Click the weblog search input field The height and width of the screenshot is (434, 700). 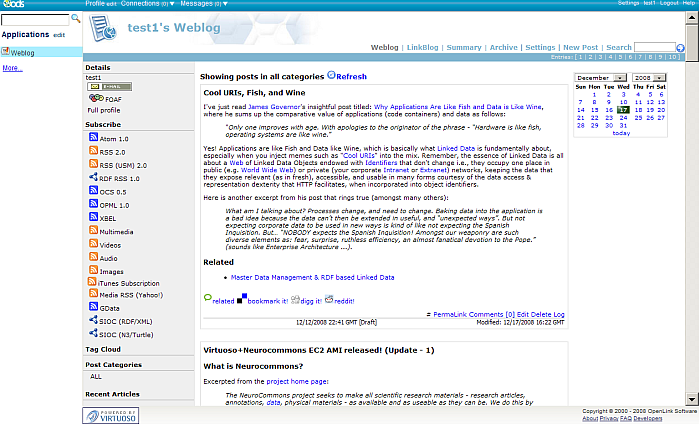[x=654, y=47]
